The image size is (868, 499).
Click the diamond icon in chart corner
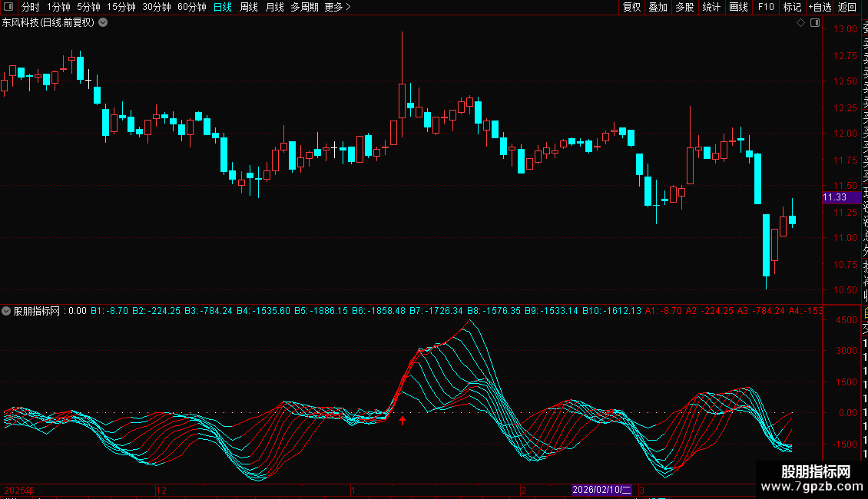(800, 23)
